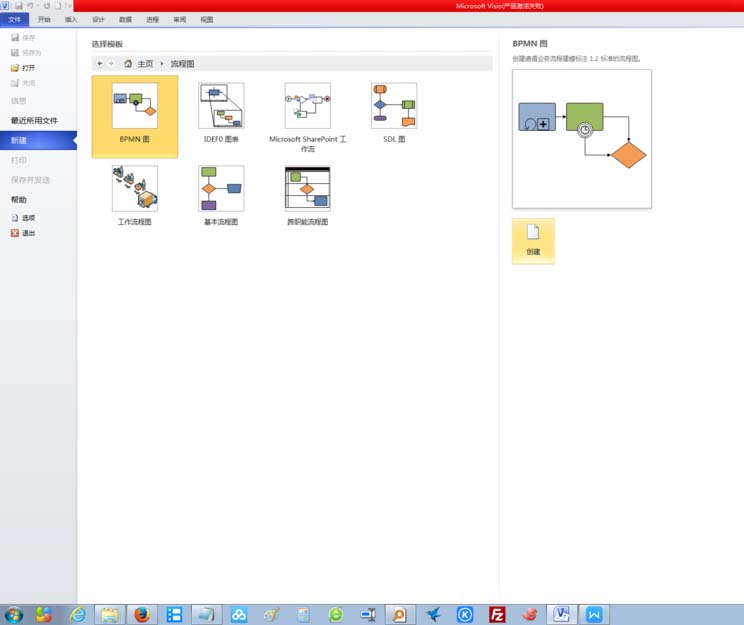The image size is (744, 625).
Task: Open the red bird icon in taskbar
Action: [529, 615]
